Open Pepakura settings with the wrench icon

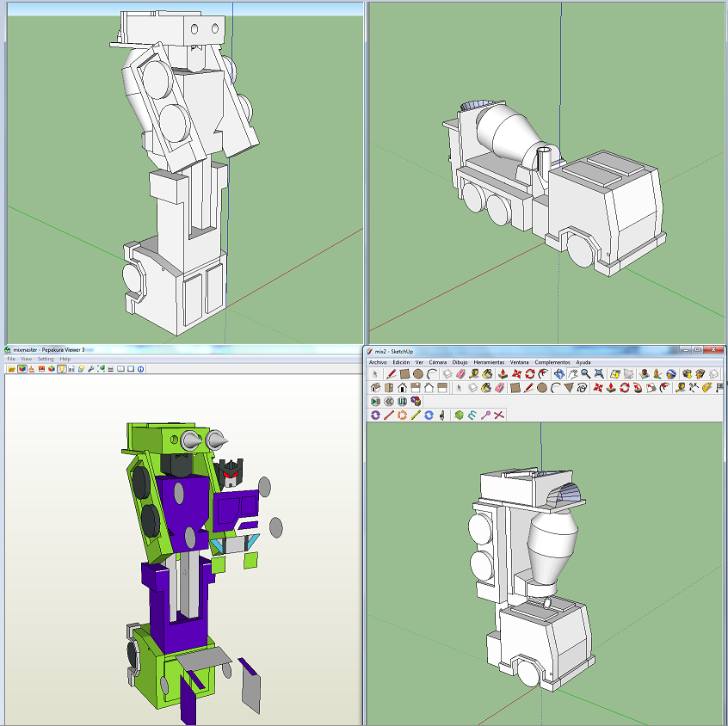tap(91, 372)
